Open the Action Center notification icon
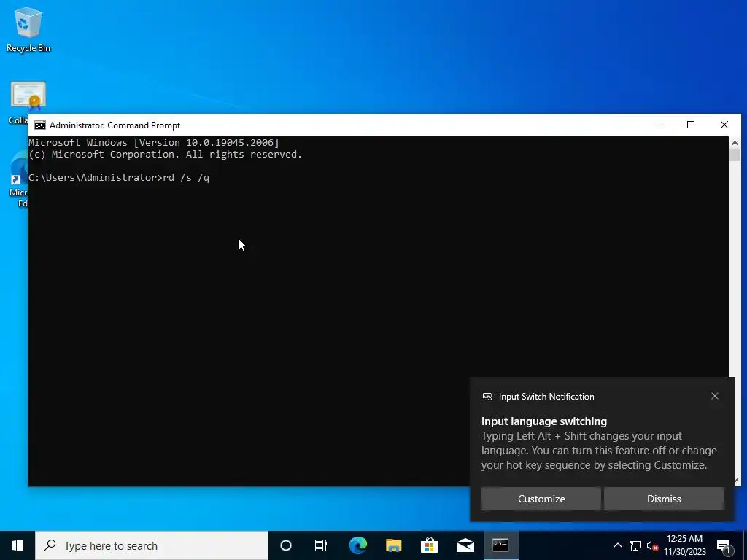The width and height of the screenshot is (747, 560). click(724, 546)
